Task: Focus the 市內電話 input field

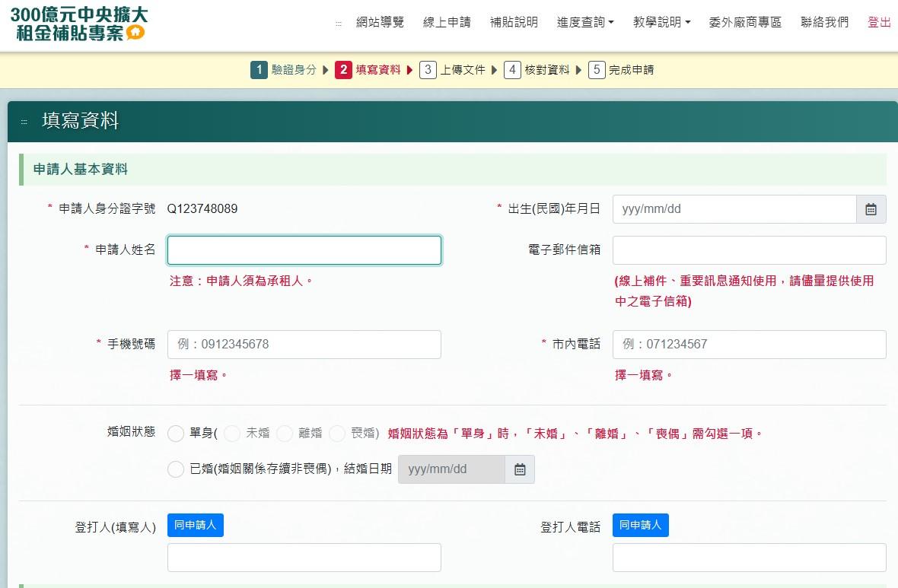Action: 749,345
